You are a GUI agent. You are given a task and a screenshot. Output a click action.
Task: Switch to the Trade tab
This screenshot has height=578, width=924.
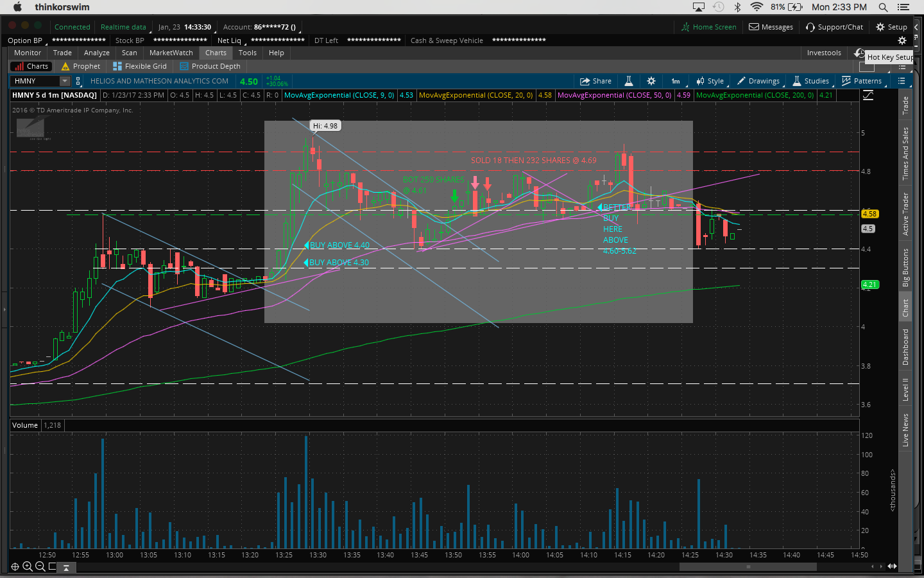pyautogui.click(x=62, y=53)
